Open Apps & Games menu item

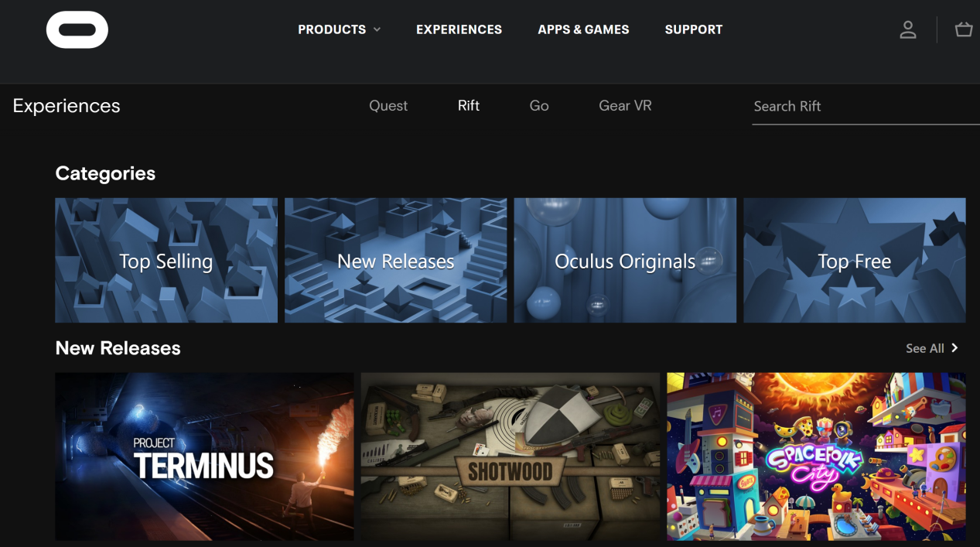583,29
